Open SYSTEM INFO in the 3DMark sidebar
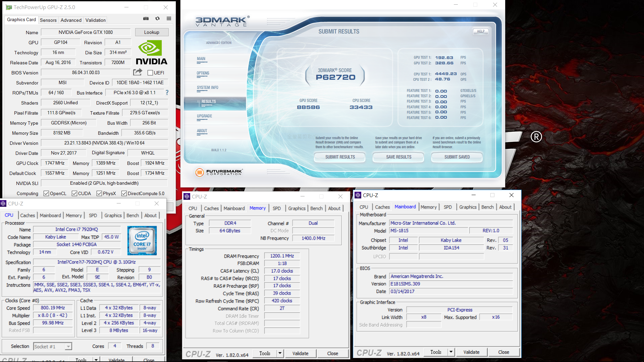The image size is (644, 362). tap(208, 87)
